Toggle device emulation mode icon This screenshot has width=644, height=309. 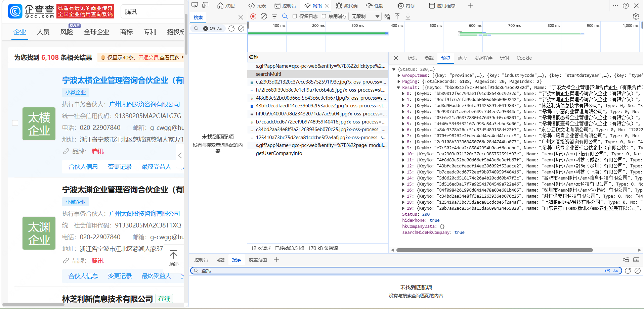[x=205, y=5]
